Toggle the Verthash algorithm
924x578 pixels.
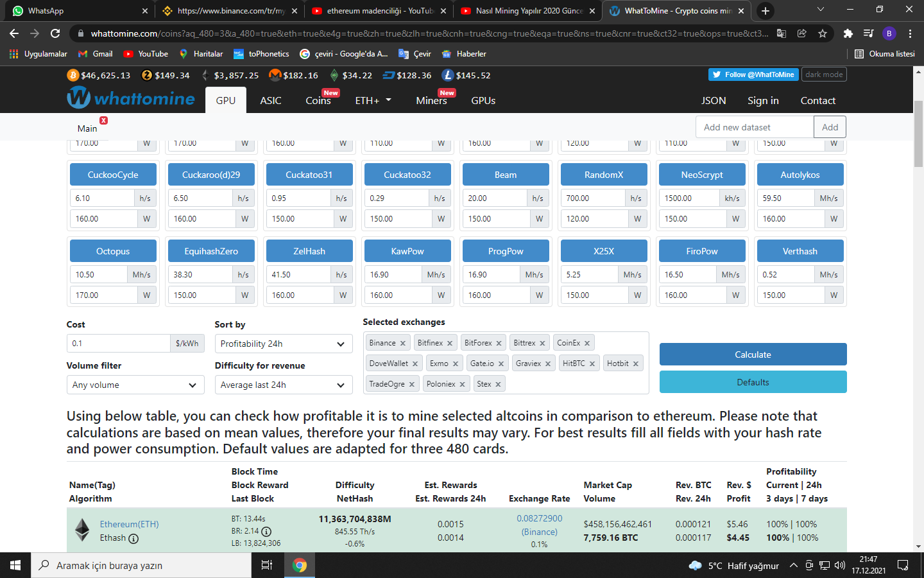(800, 251)
